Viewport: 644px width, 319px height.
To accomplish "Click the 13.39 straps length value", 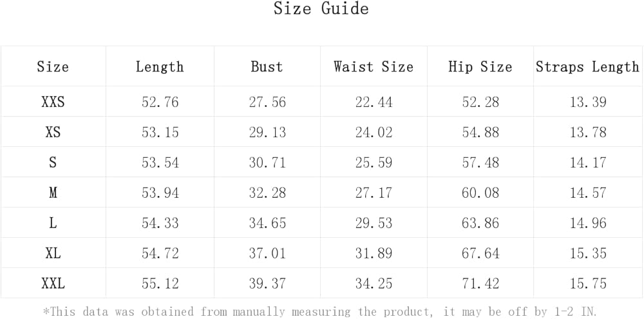I will (587, 102).
